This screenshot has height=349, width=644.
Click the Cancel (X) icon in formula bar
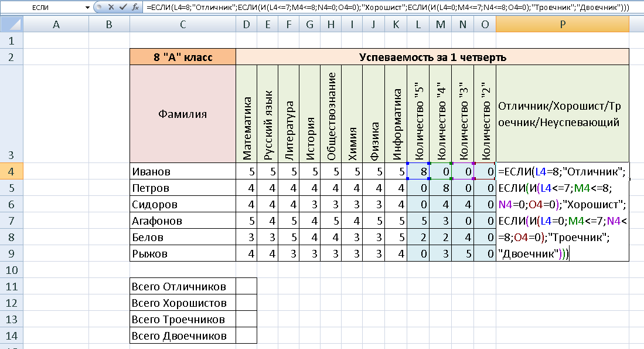click(x=110, y=7)
